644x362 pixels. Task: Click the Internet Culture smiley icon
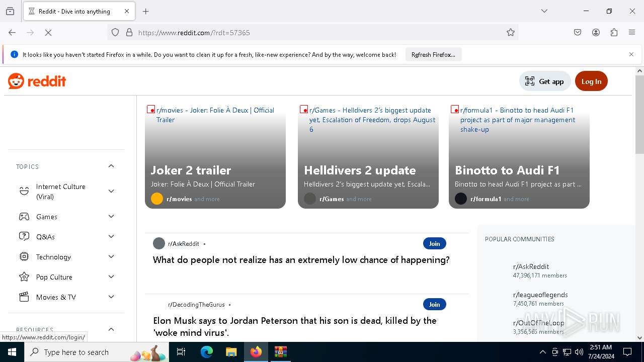click(x=24, y=191)
